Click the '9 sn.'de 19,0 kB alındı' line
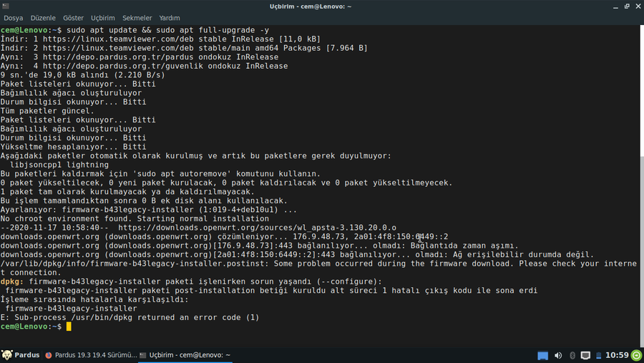644x363 pixels. [82, 75]
